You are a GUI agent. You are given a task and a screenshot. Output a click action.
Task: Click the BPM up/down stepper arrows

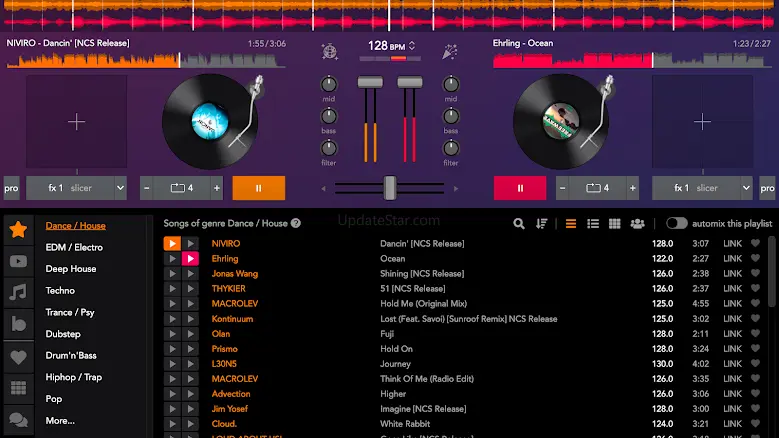coord(411,47)
